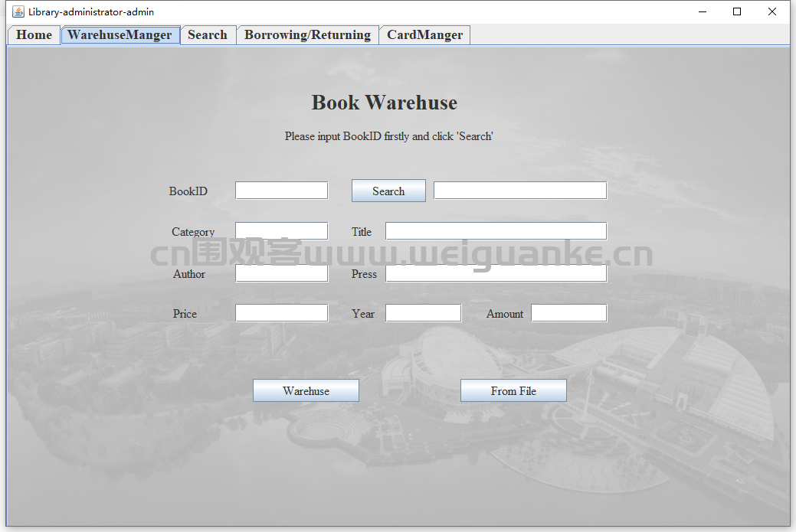Screen dimensions: 796x532
Task: Go to Borrowing/Returning tab
Action: 308,35
